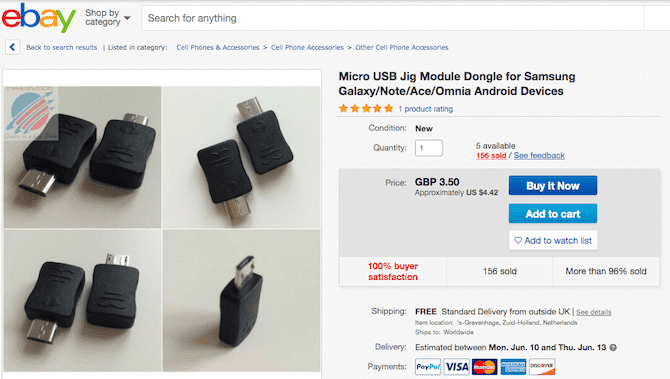The width and height of the screenshot is (670, 379).
Task: Click the PayPal payment icon
Action: pos(428,367)
